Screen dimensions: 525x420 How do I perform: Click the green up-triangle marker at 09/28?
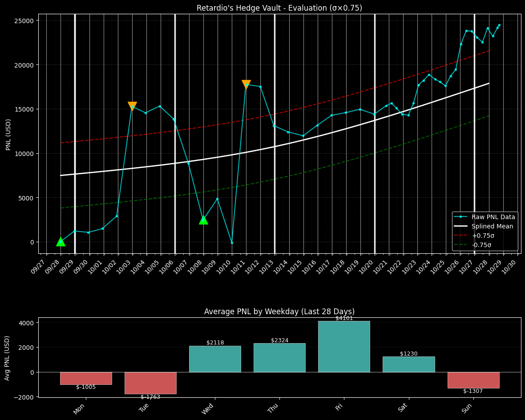click(61, 242)
